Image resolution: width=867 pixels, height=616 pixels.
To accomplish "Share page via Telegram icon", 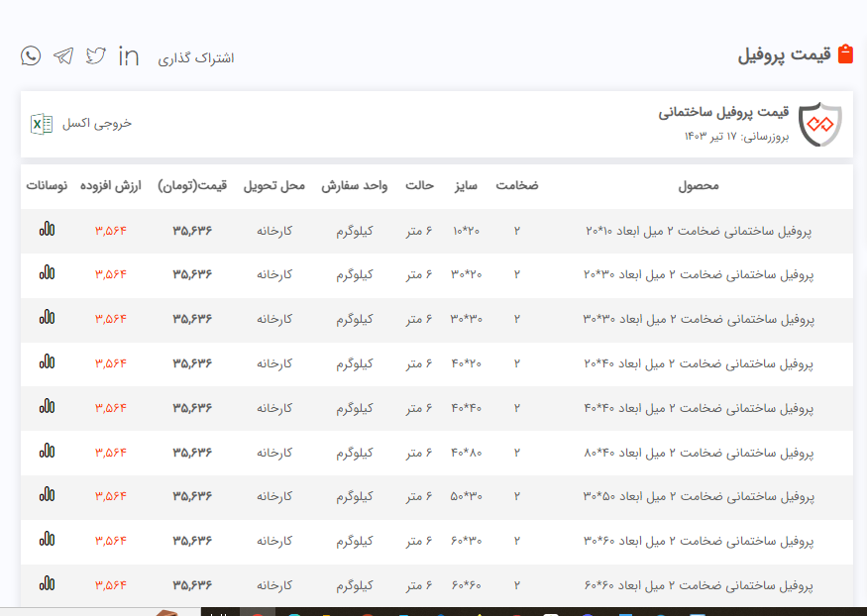I will pos(63,55).
